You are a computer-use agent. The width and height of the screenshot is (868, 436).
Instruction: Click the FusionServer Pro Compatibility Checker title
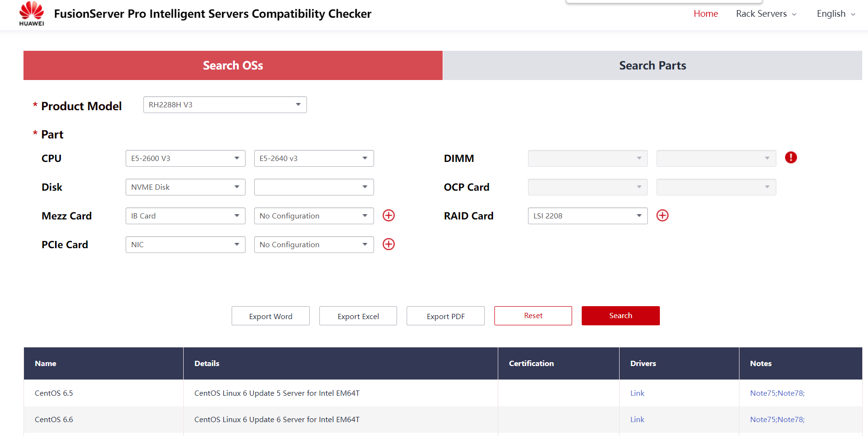click(x=212, y=14)
